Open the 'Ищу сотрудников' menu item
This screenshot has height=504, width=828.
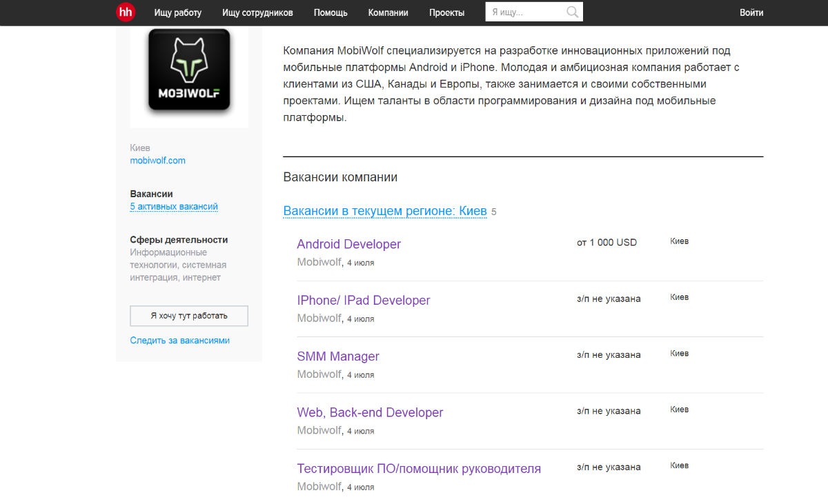click(x=257, y=12)
